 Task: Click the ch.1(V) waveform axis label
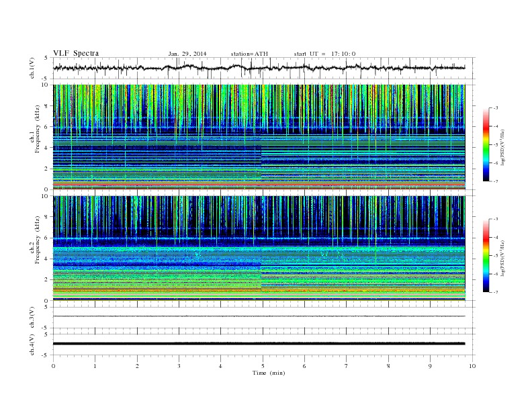click(x=32, y=69)
